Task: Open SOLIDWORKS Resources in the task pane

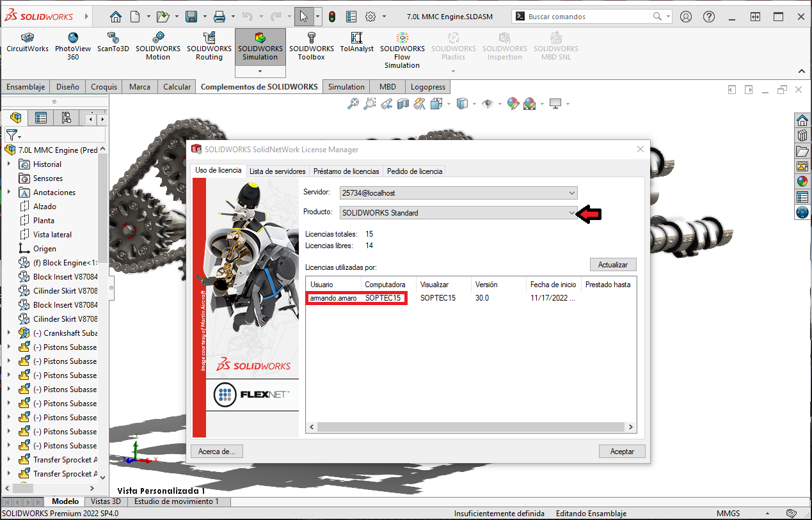Action: coord(802,120)
